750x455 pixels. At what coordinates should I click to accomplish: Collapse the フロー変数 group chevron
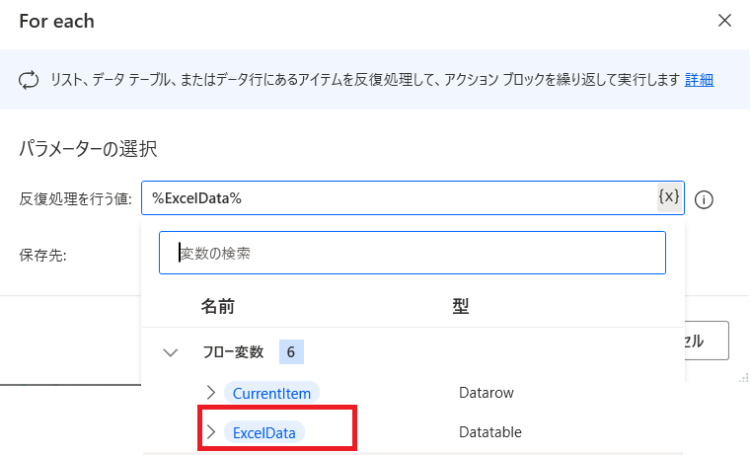(x=170, y=353)
